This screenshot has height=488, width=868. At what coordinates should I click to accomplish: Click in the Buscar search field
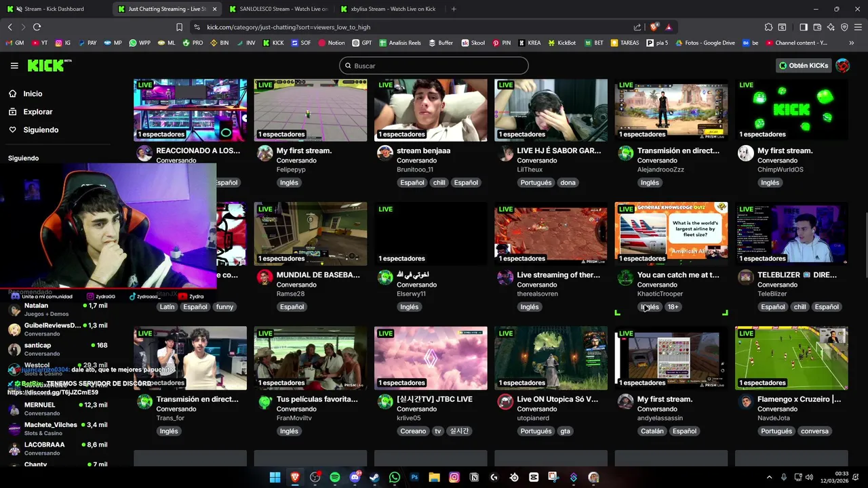tap(434, 66)
